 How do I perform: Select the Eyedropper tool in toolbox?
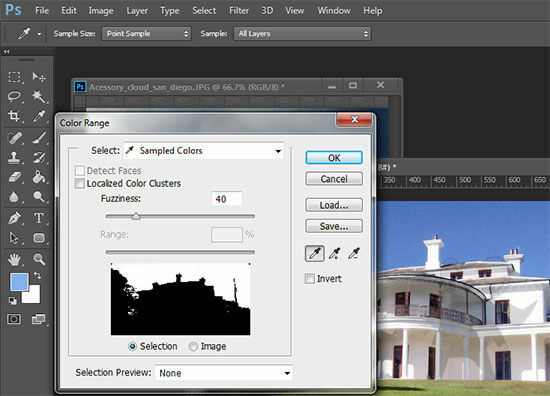pyautogui.click(x=39, y=116)
